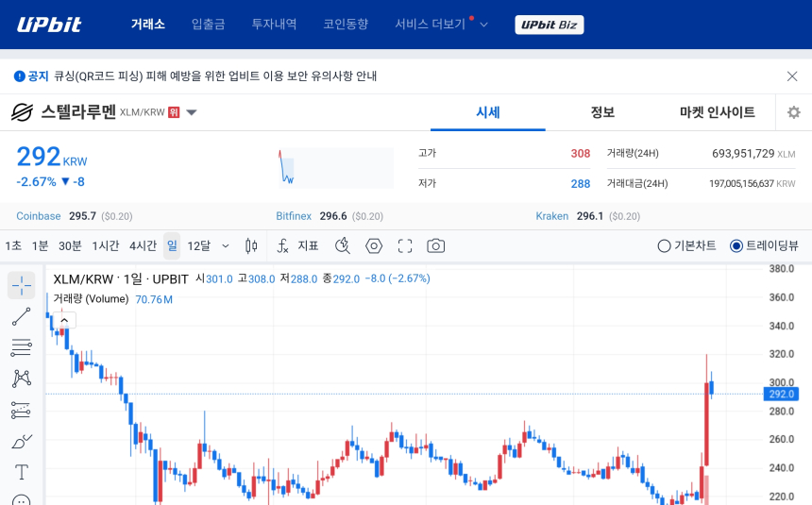Open chart properties hexagon icon

point(374,246)
